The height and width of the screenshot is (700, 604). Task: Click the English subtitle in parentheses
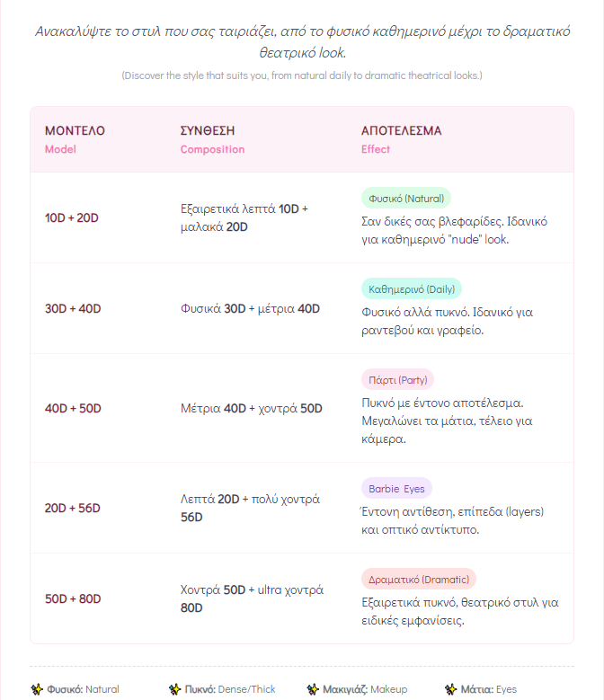click(x=302, y=75)
